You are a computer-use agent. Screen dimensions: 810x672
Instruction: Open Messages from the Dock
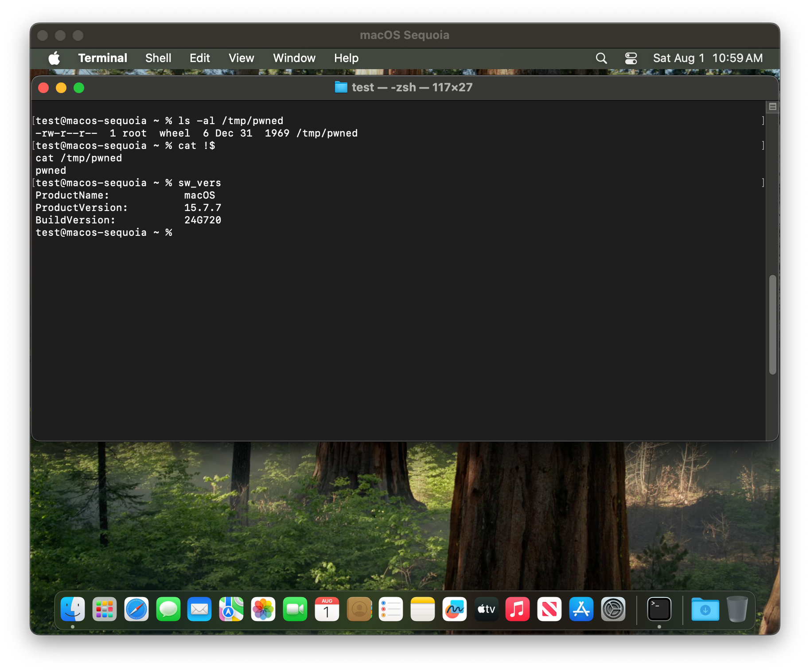168,609
